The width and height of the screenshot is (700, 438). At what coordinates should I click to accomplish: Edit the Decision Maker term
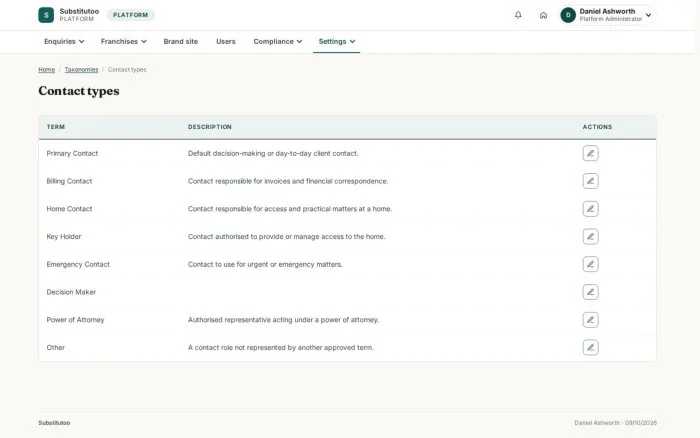coord(590,292)
